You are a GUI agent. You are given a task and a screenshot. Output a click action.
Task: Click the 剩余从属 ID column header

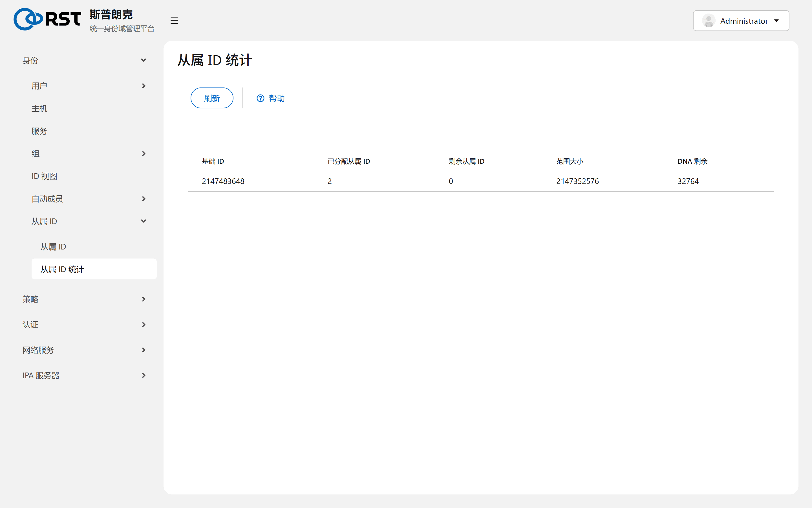[x=466, y=161]
